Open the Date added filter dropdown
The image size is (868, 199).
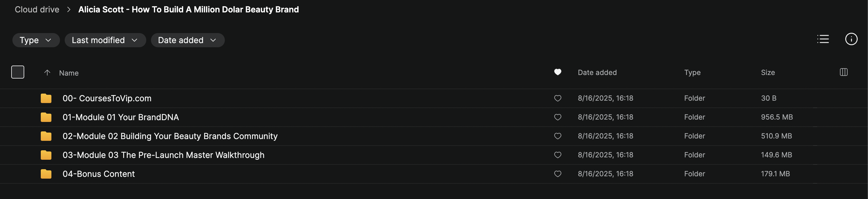tap(187, 40)
